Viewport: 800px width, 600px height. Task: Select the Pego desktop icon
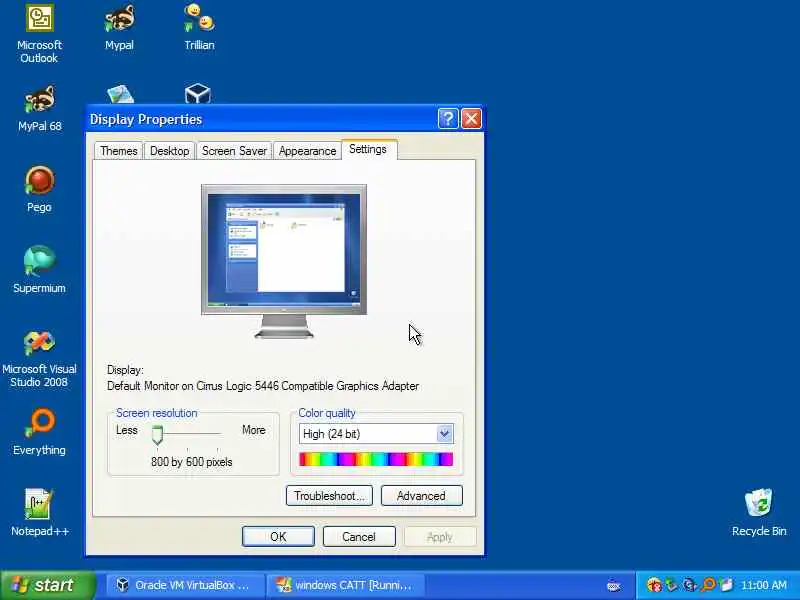(39, 190)
